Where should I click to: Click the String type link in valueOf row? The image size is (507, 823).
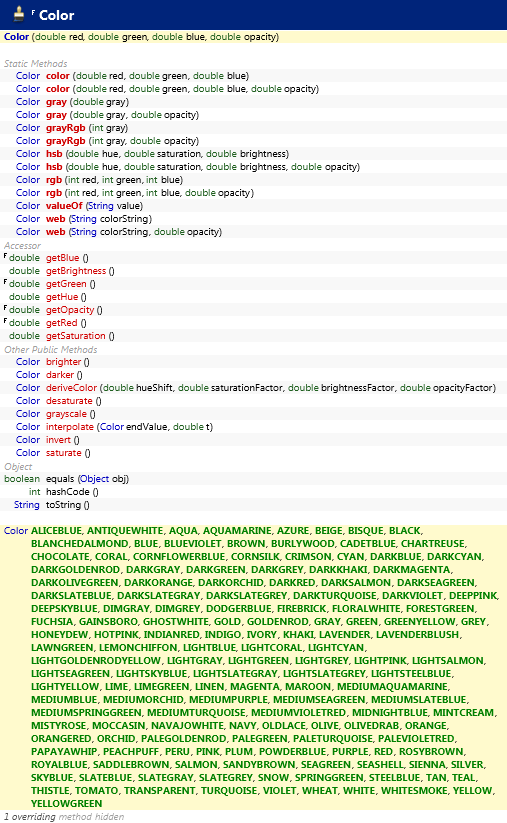tap(100, 206)
